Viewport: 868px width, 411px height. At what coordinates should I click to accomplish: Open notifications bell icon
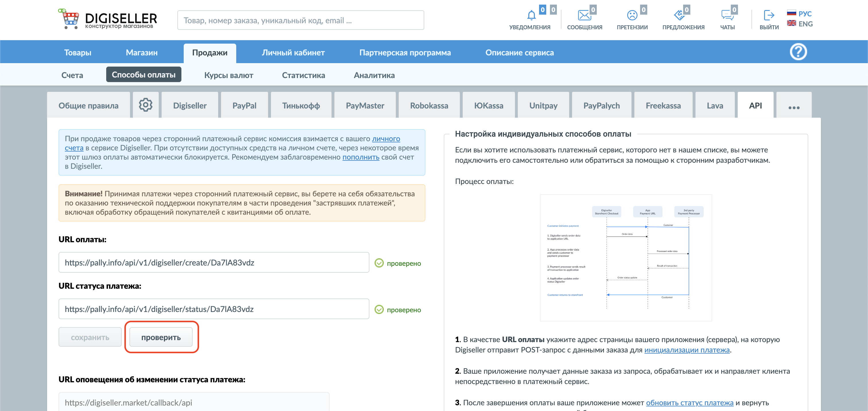tap(531, 15)
